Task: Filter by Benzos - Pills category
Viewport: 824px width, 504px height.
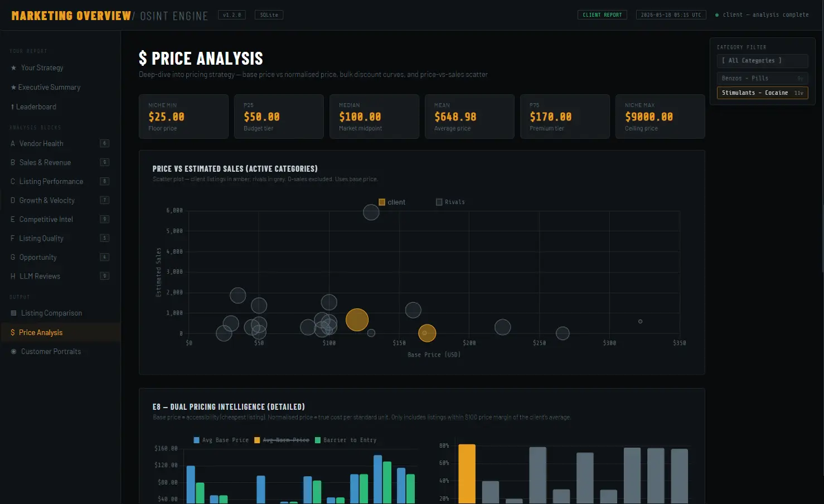Action: click(762, 79)
